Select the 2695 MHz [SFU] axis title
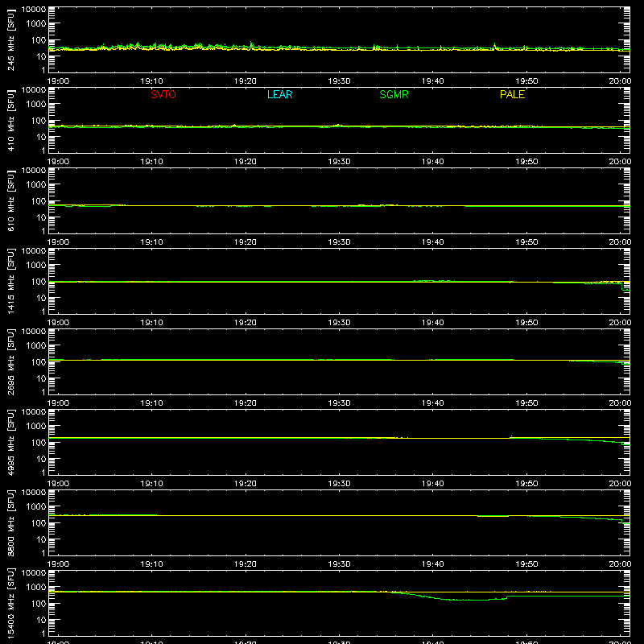 pos(10,361)
